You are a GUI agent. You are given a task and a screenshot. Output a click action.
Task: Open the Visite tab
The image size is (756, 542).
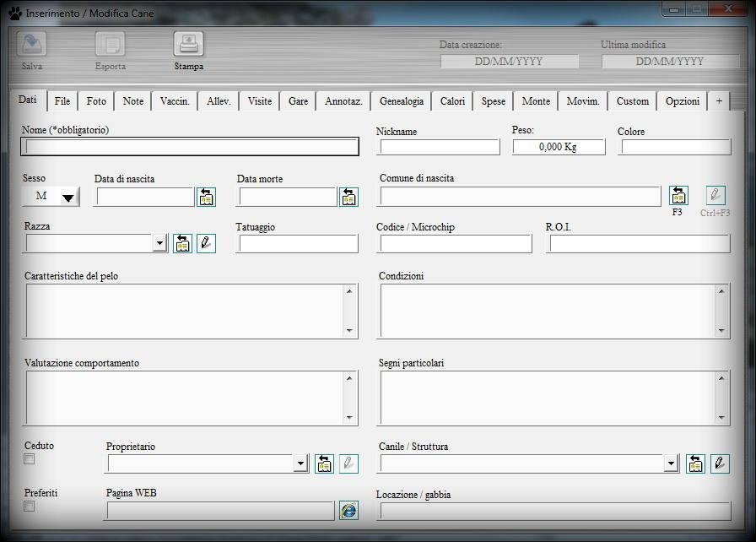click(260, 101)
